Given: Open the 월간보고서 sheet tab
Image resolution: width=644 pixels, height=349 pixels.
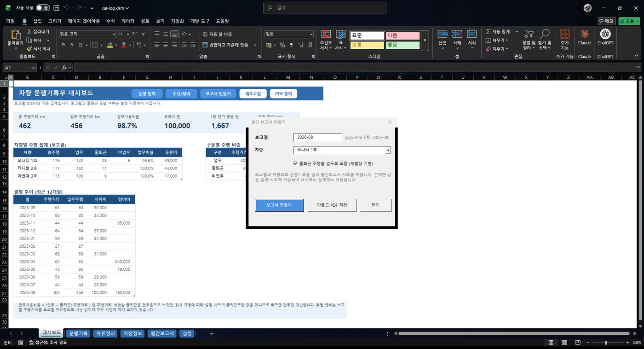Looking at the screenshot, I should [x=162, y=333].
